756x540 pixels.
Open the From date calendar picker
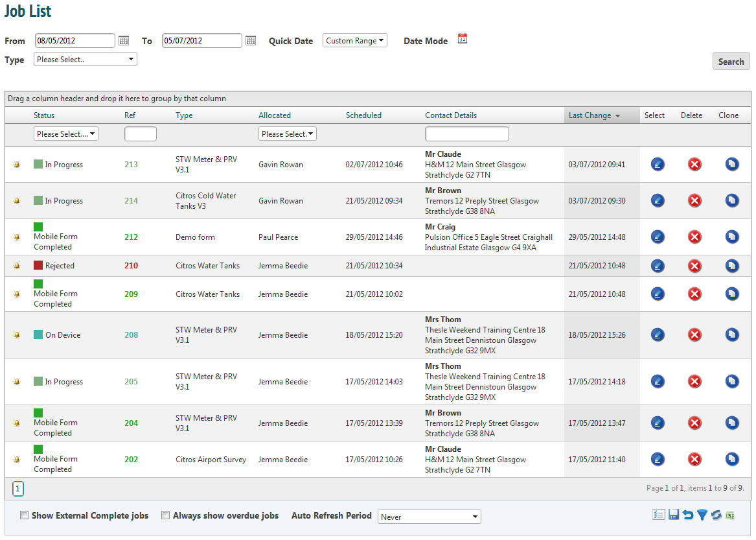tap(124, 41)
